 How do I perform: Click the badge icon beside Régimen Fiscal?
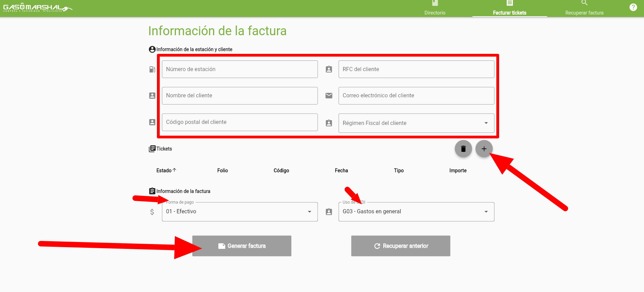(x=329, y=123)
